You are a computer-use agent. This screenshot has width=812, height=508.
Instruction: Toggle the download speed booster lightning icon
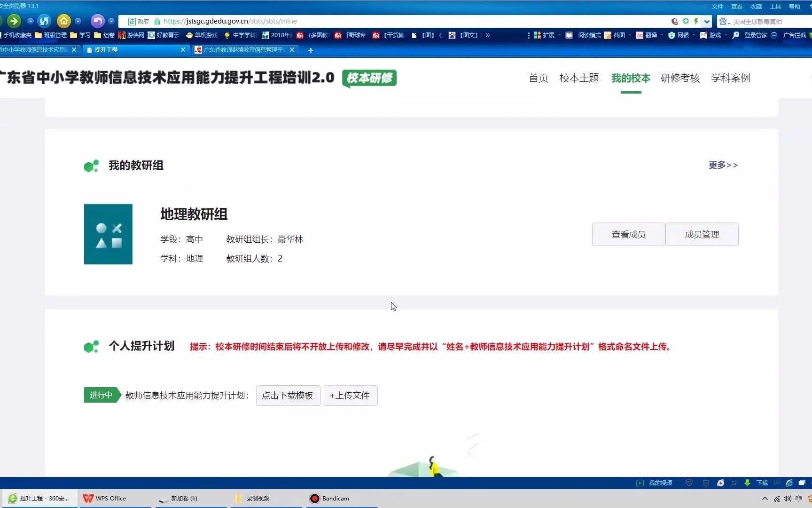pyautogui.click(x=696, y=21)
